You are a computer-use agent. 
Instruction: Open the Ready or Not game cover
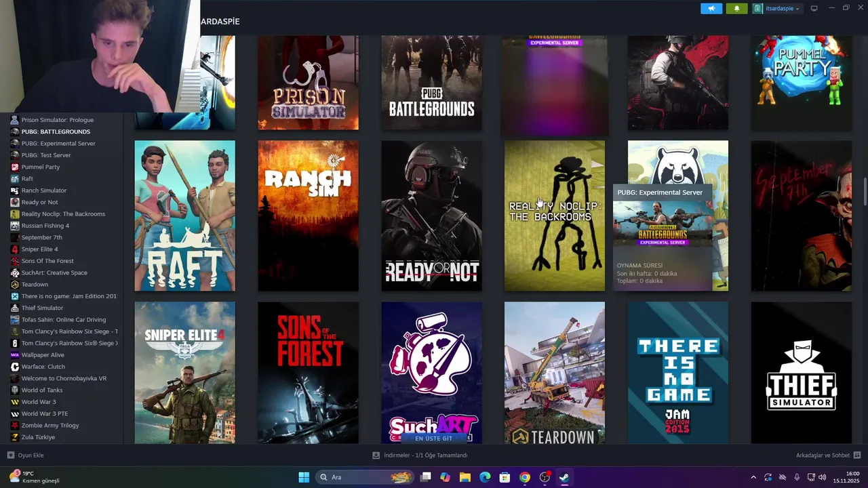431,216
